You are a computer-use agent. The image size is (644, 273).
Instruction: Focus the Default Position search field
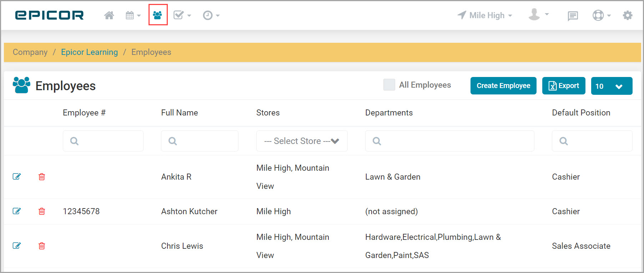point(592,141)
